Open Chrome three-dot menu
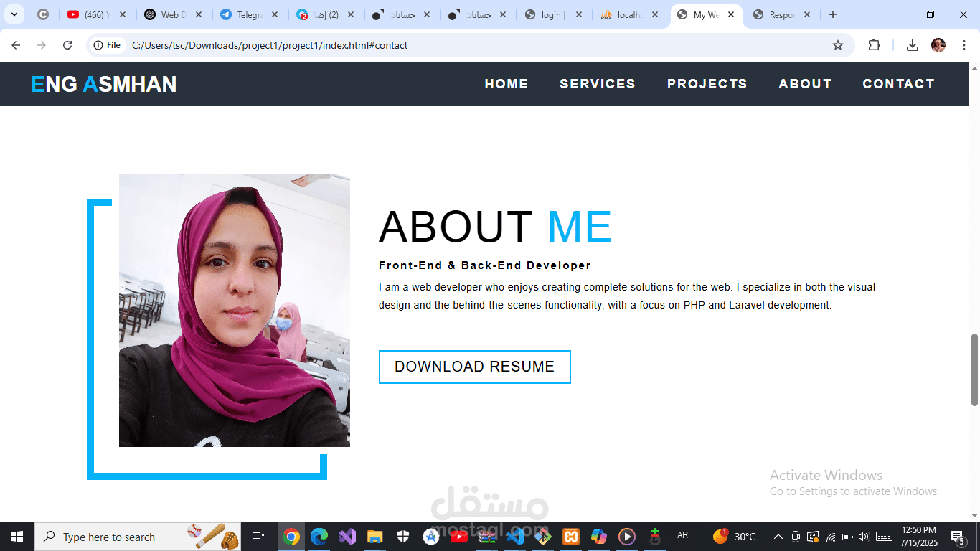The image size is (980, 551). tap(964, 45)
